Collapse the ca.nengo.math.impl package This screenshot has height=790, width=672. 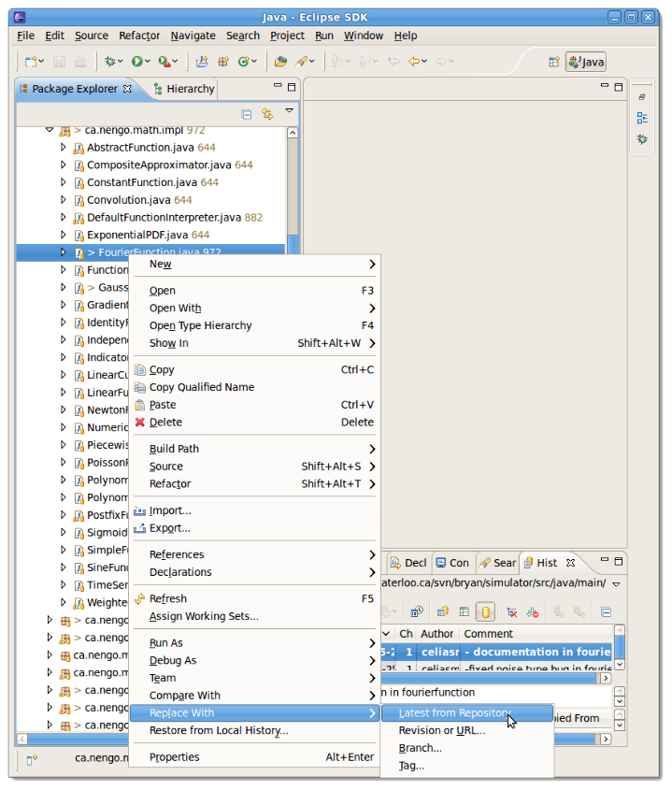point(50,130)
